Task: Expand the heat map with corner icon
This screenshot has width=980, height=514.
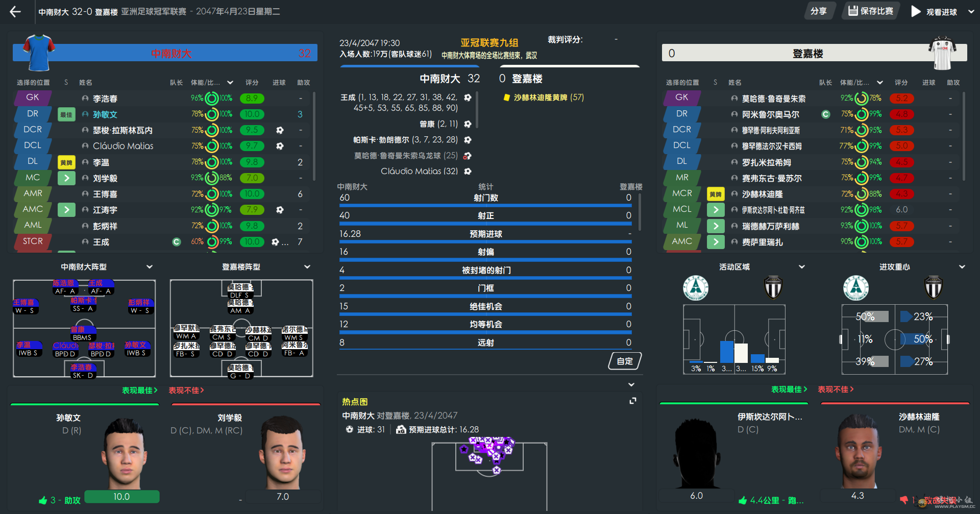Action: 633,401
